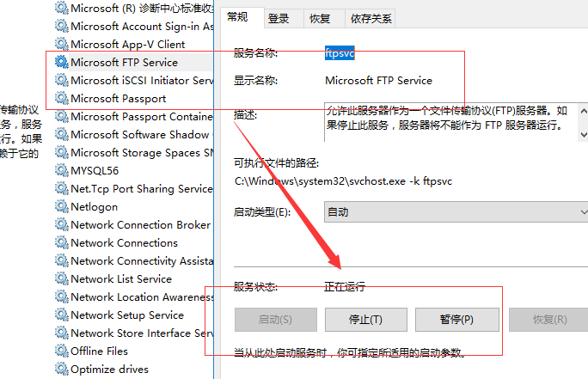Click the 停止(T) button
588x379 pixels.
click(365, 320)
